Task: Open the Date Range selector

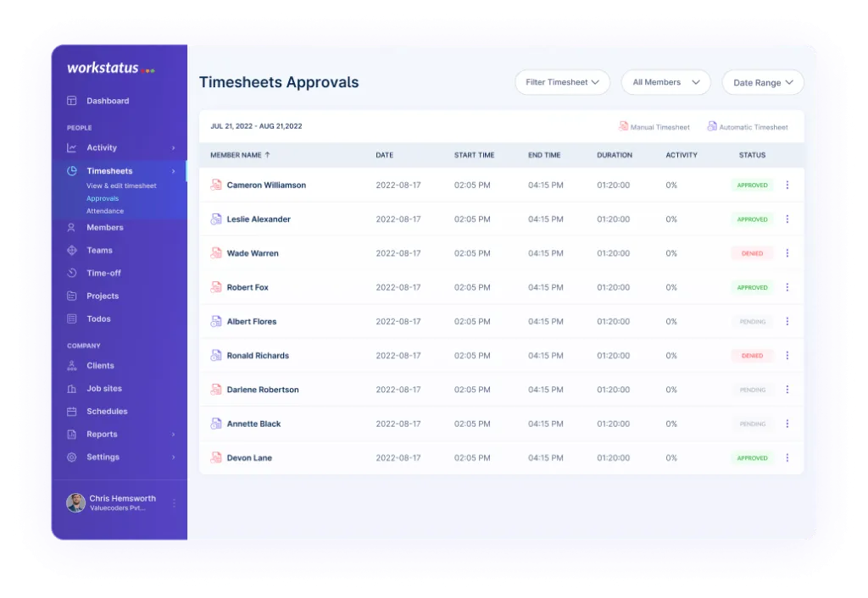Action: click(762, 82)
